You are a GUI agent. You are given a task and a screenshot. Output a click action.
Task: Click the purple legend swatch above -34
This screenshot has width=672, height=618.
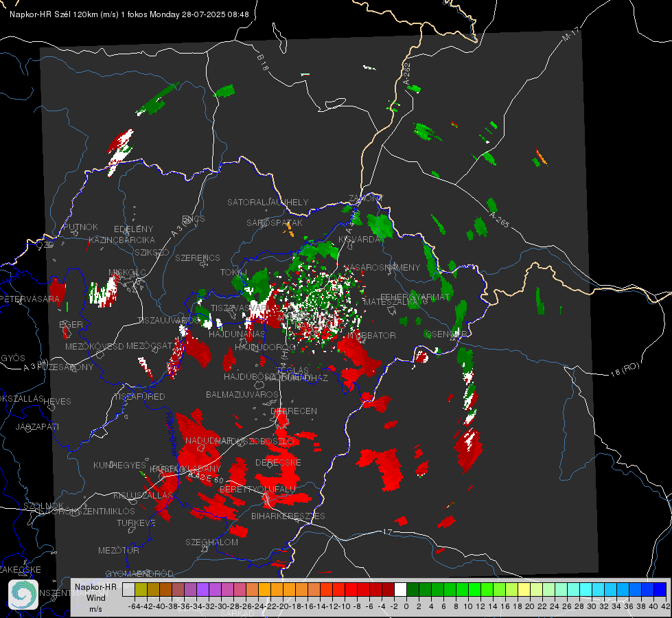tap(202, 589)
